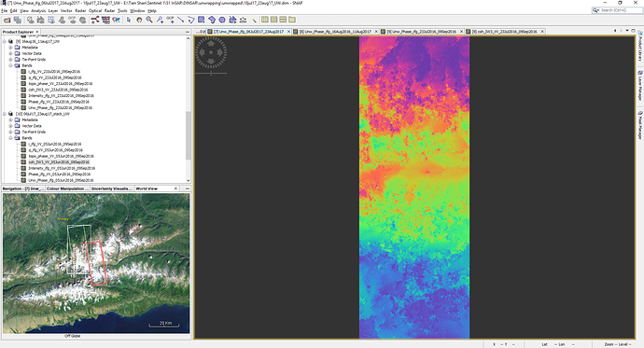Click the range finder ruler tool
Image resolution: width=644 pixels, height=348 pixels.
[x=244, y=20]
